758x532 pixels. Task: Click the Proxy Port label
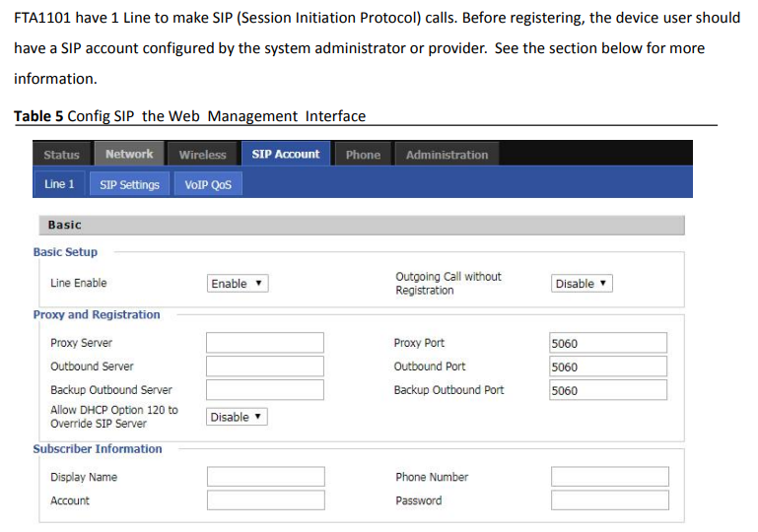coord(419,343)
